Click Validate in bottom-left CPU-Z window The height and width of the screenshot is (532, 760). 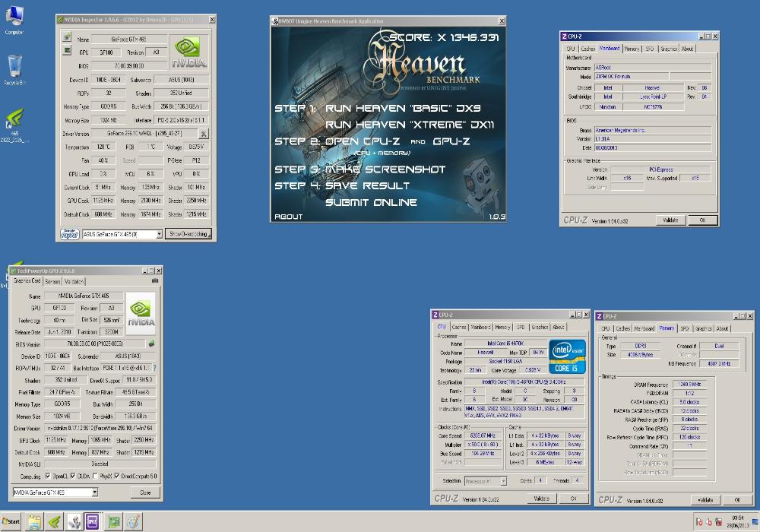coord(541,498)
